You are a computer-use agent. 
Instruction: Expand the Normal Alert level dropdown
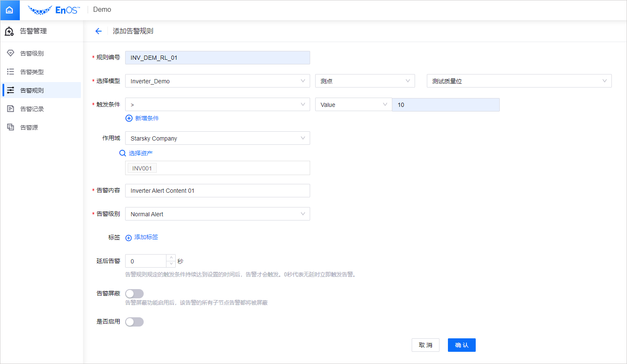[x=217, y=214]
